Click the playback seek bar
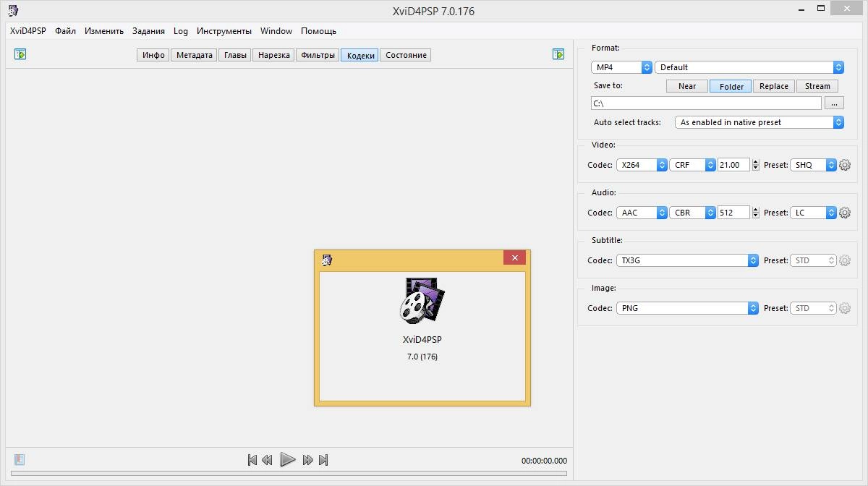This screenshot has height=486, width=868. tap(289, 474)
